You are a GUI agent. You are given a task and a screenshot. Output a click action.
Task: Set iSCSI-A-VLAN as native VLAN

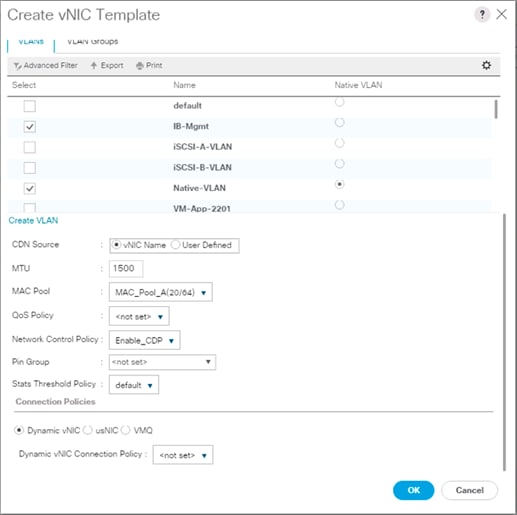point(339,143)
